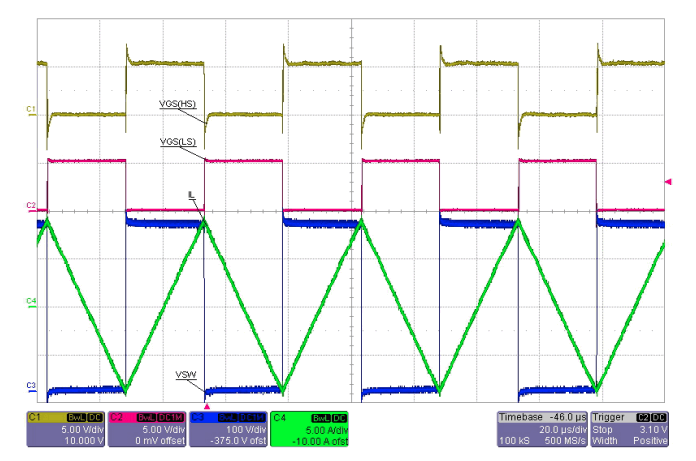
Task: Click the VSW waveform label
Action: click(186, 375)
